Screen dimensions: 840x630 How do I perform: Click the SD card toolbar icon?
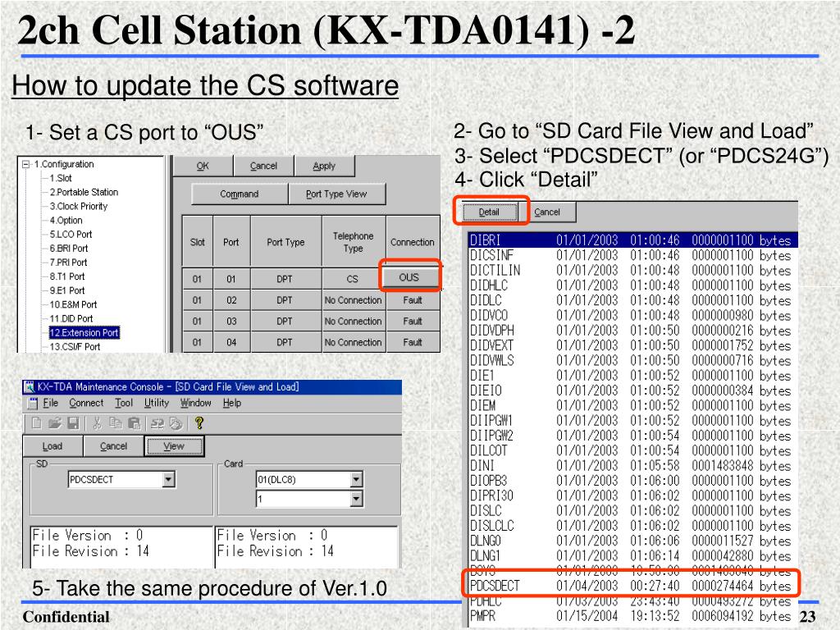coord(157,423)
